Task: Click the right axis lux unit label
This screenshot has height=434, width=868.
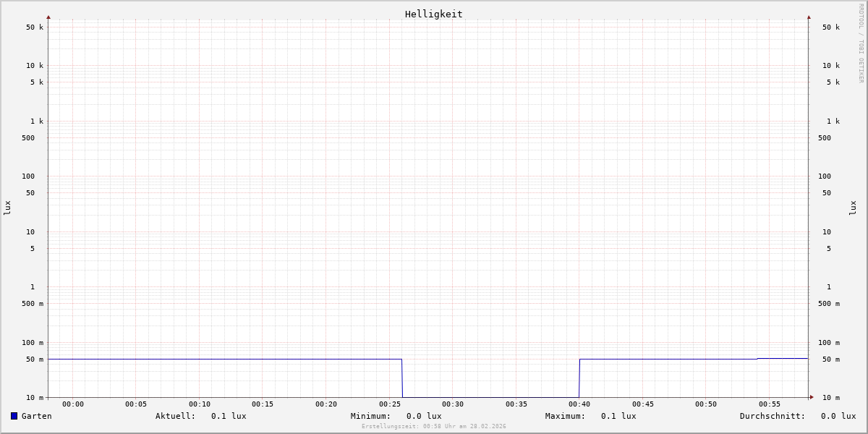Action: [853, 208]
